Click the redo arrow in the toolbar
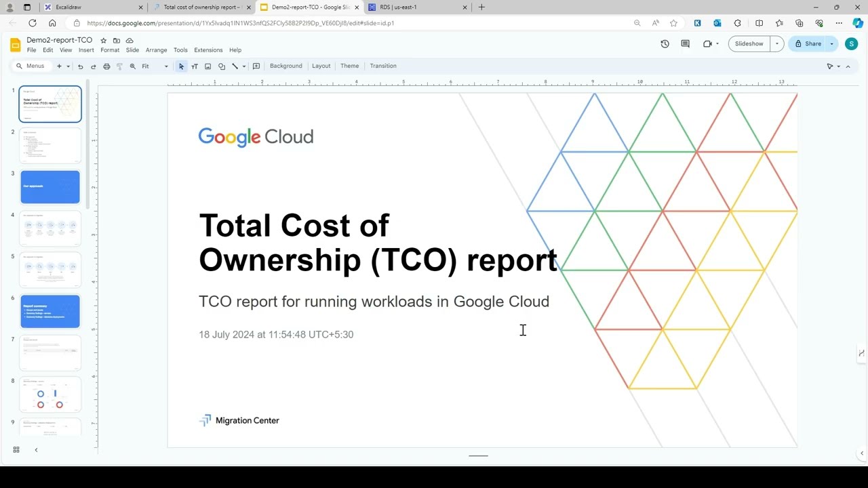The height and width of the screenshot is (488, 868). [94, 66]
